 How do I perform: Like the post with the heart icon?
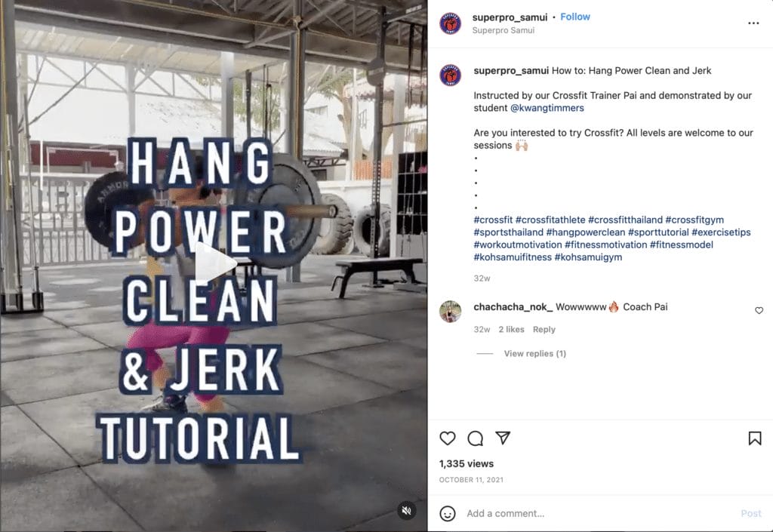(447, 438)
